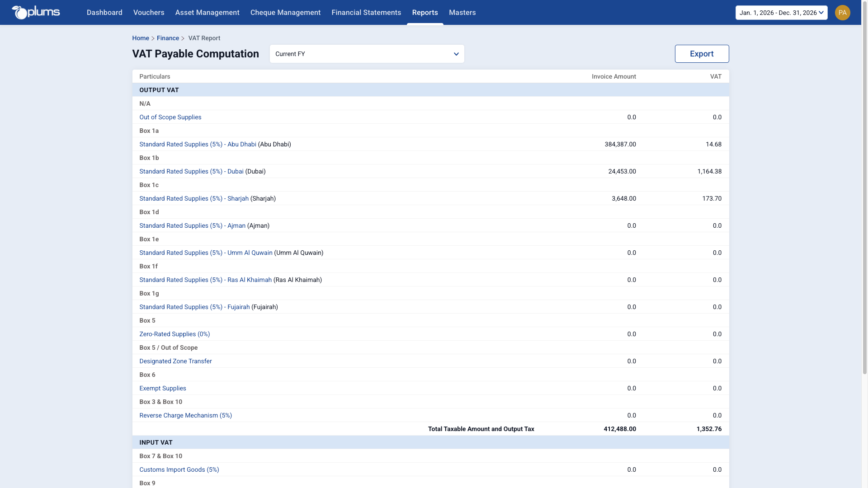Open Exempt Supplies link
868x488 pixels.
pyautogui.click(x=163, y=388)
